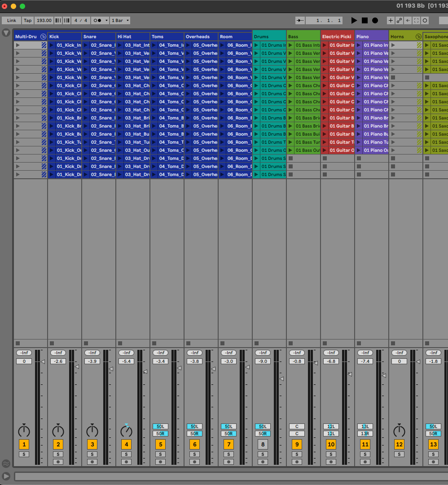The width and height of the screenshot is (448, 485).
Task: Click the Nudge tempo up bars icon
Action: pyautogui.click(x=66, y=20)
